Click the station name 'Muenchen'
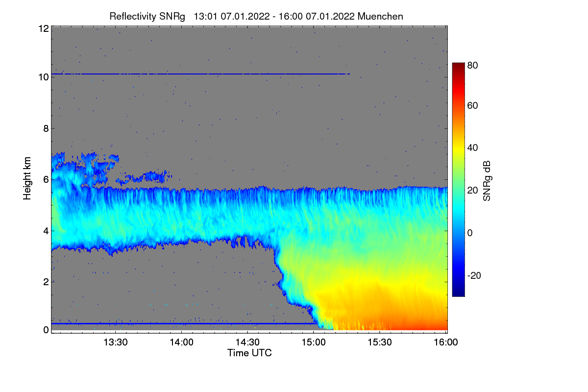The width and height of the screenshot is (588, 392). pos(381,16)
